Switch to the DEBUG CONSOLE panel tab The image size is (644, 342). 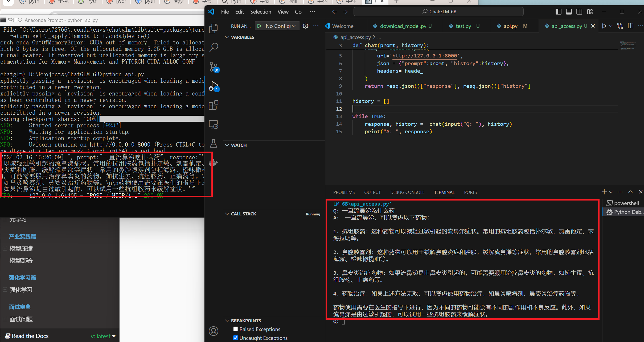tap(407, 192)
